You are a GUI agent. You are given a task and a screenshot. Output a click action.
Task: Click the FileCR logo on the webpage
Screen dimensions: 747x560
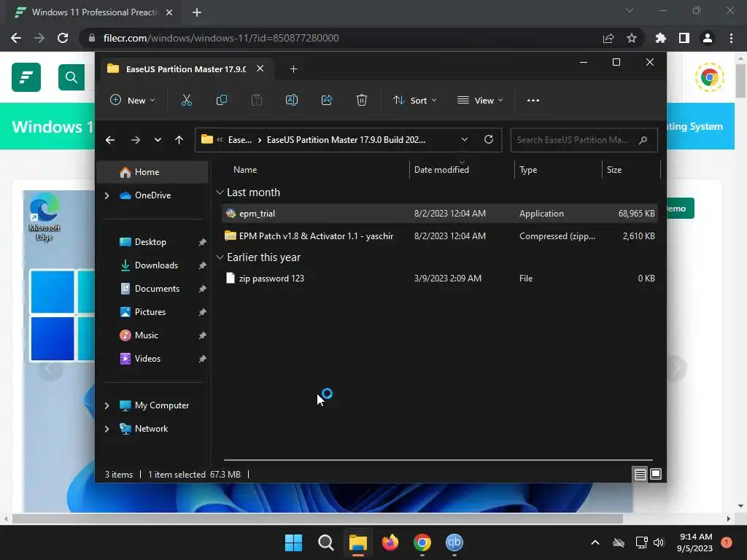26,77
